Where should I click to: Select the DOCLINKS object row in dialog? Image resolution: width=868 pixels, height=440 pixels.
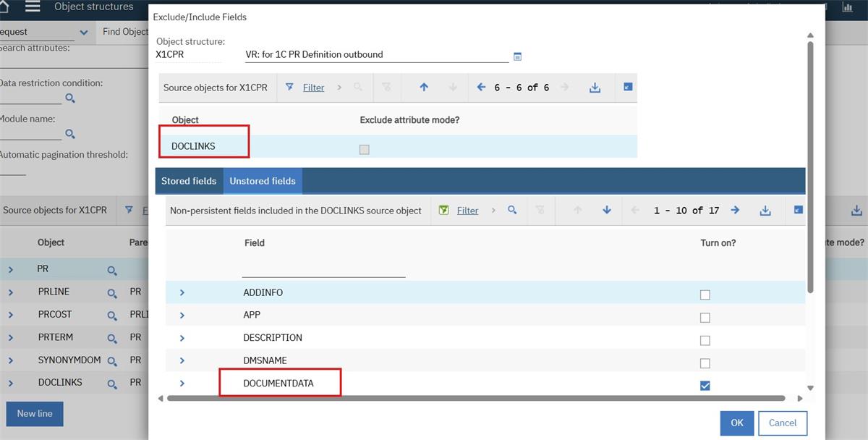(398, 146)
